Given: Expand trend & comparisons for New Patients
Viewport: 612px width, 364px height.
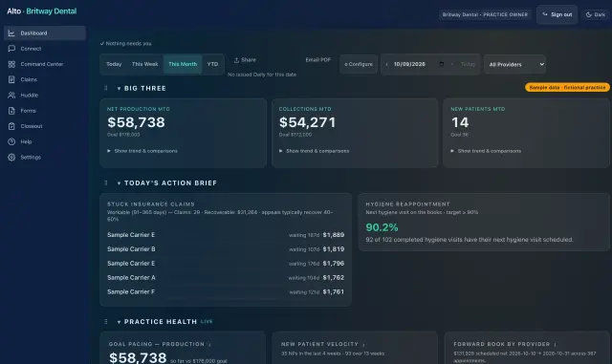Looking at the screenshot, I should [486, 151].
